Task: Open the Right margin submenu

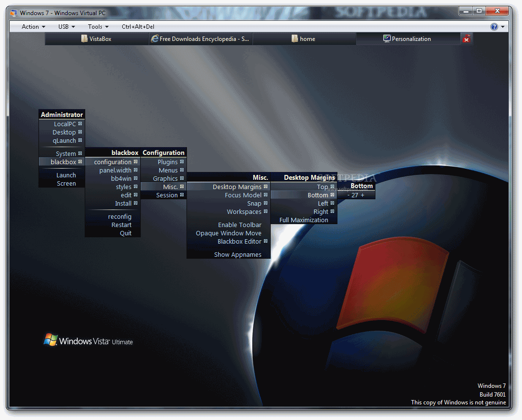Action: (x=304, y=212)
